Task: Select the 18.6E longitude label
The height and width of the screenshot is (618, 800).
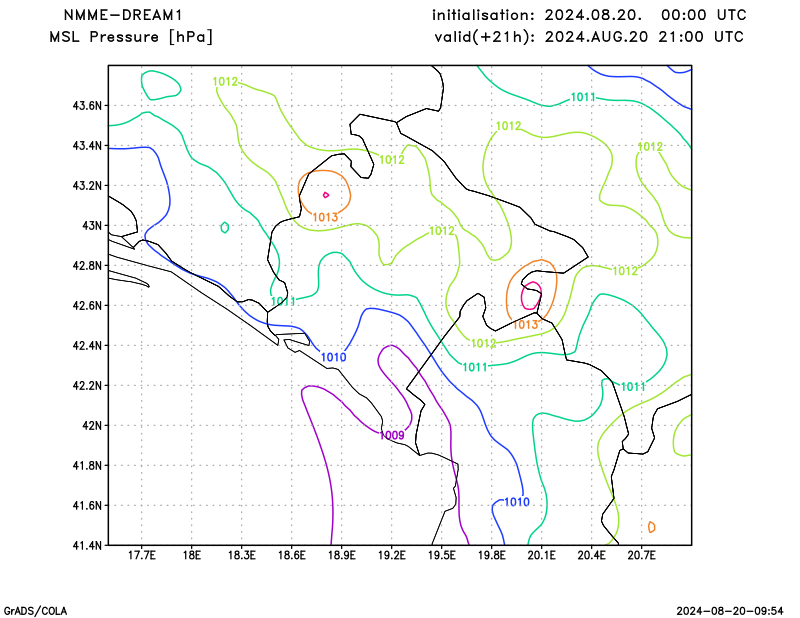Action: click(x=291, y=555)
